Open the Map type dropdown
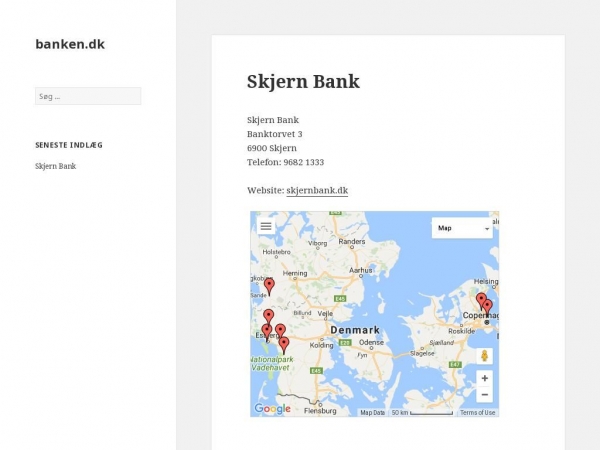This screenshot has width=600, height=450. [462, 228]
